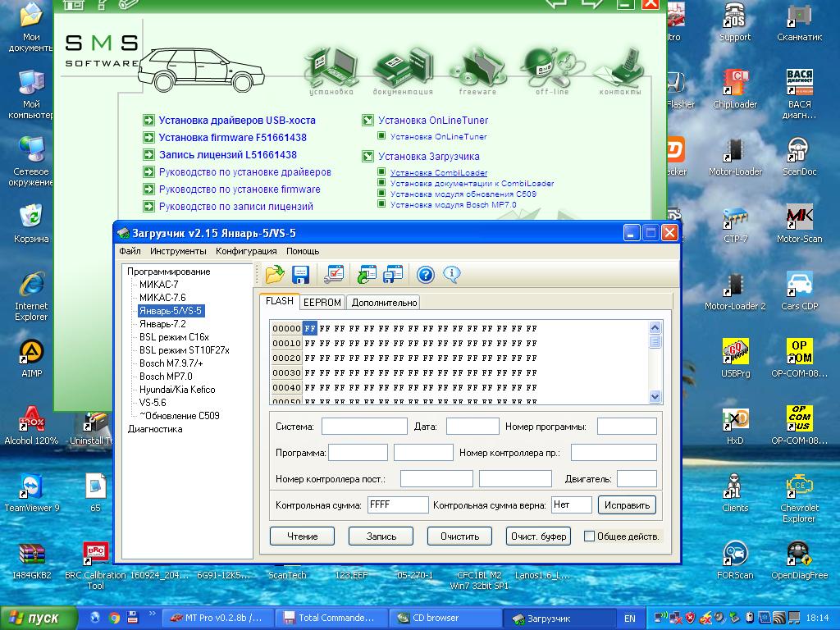Open Cars CDP desktop icon
Screen dimensions: 840x630
799,291
